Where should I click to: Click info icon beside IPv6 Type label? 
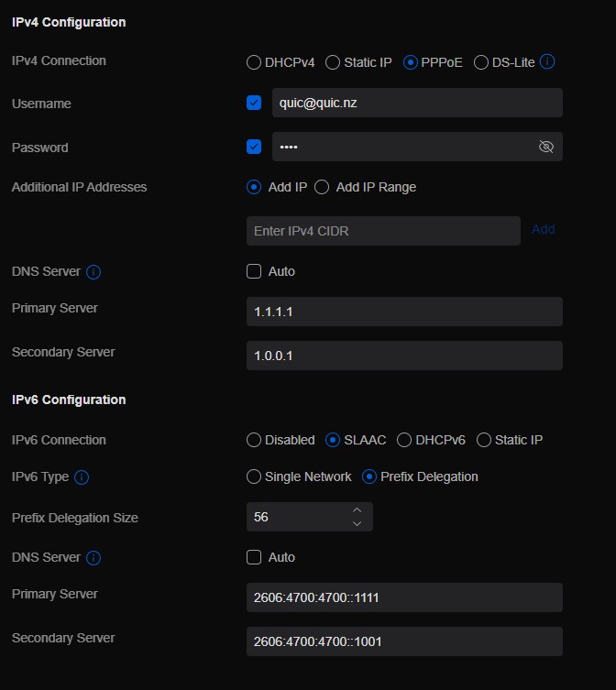82,477
